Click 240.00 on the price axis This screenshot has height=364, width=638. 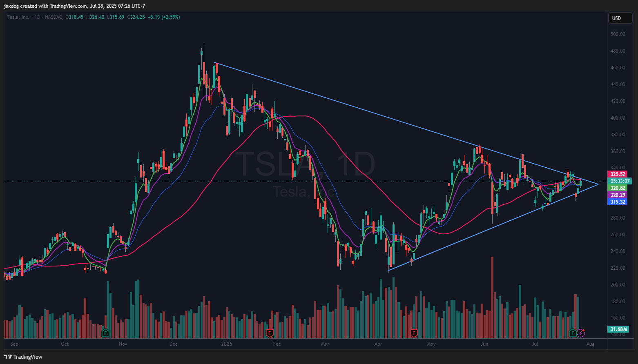[x=618, y=251]
